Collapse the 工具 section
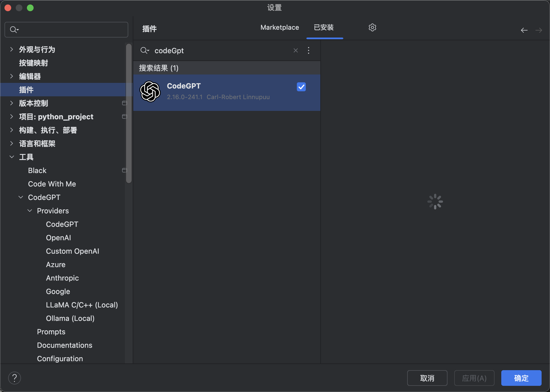The height and width of the screenshot is (392, 550). [12, 157]
